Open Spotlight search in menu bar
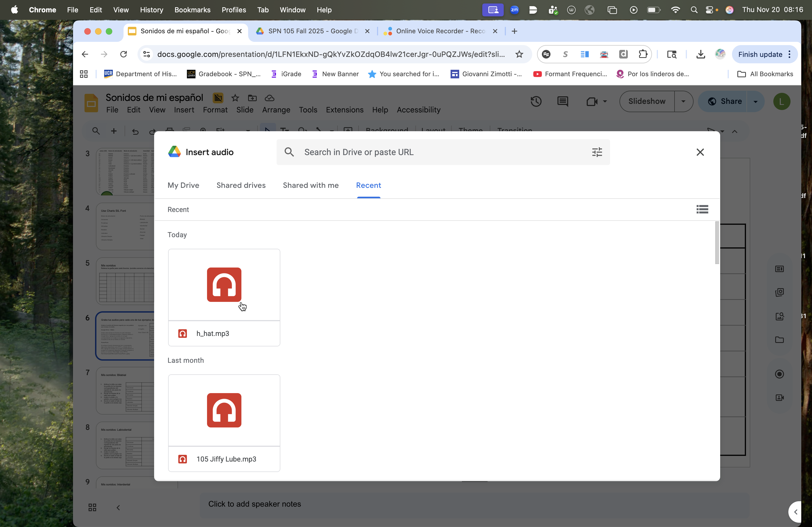This screenshot has height=527, width=812. [694, 10]
